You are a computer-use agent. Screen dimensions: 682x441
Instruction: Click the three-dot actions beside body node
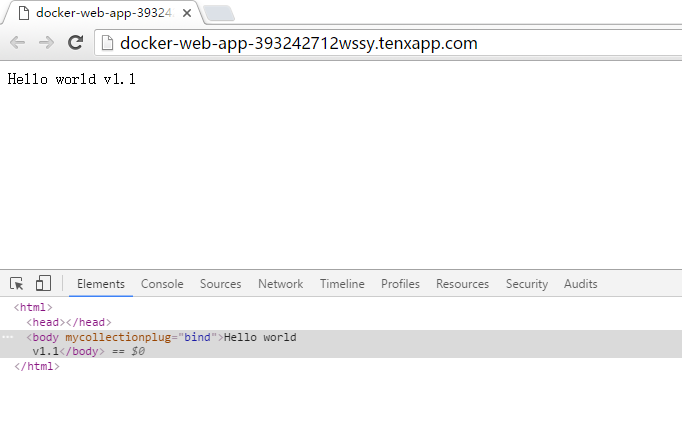point(7,338)
